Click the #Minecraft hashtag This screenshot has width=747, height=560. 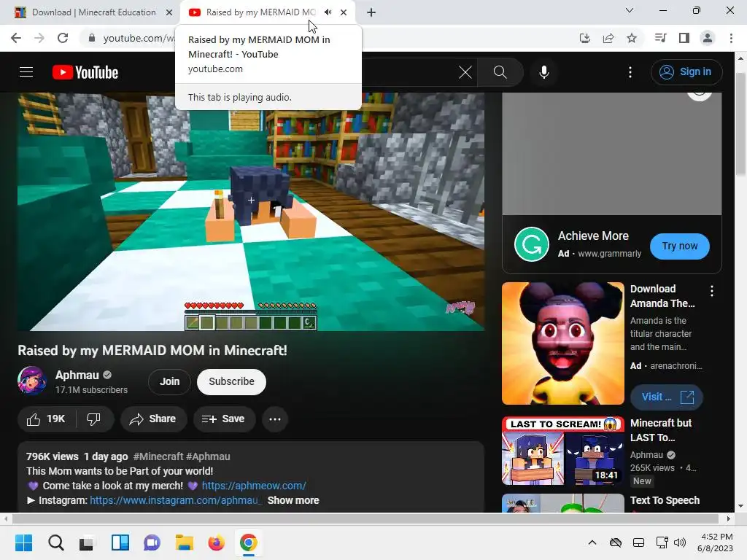(158, 456)
